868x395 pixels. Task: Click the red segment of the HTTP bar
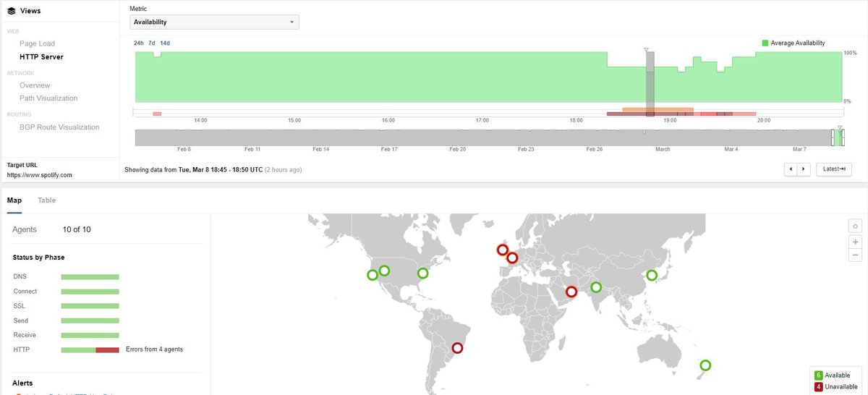(107, 349)
